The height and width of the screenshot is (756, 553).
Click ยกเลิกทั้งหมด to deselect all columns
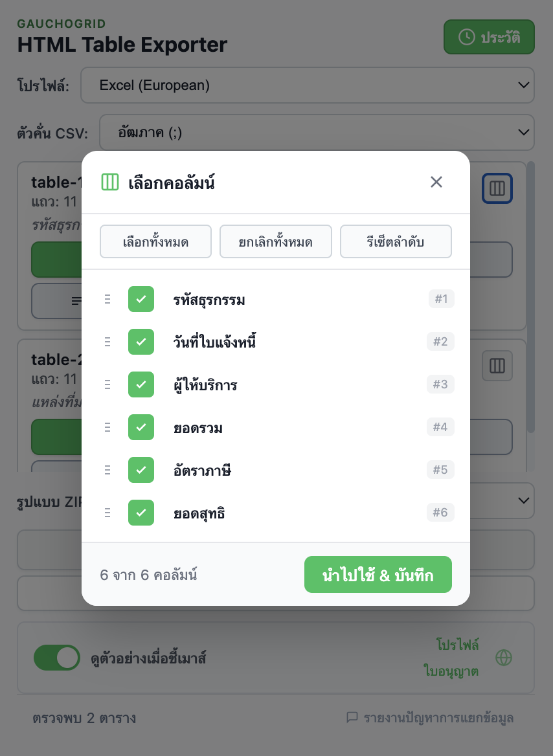click(x=276, y=241)
